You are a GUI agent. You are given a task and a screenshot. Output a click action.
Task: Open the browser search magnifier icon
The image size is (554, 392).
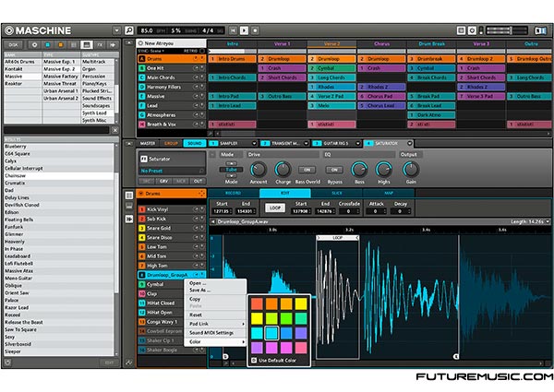[x=129, y=30]
